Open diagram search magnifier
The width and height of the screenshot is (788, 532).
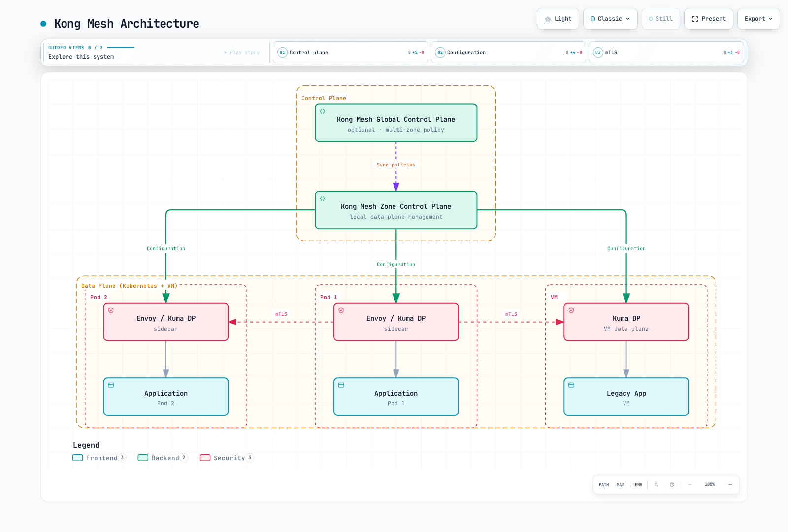click(x=656, y=485)
